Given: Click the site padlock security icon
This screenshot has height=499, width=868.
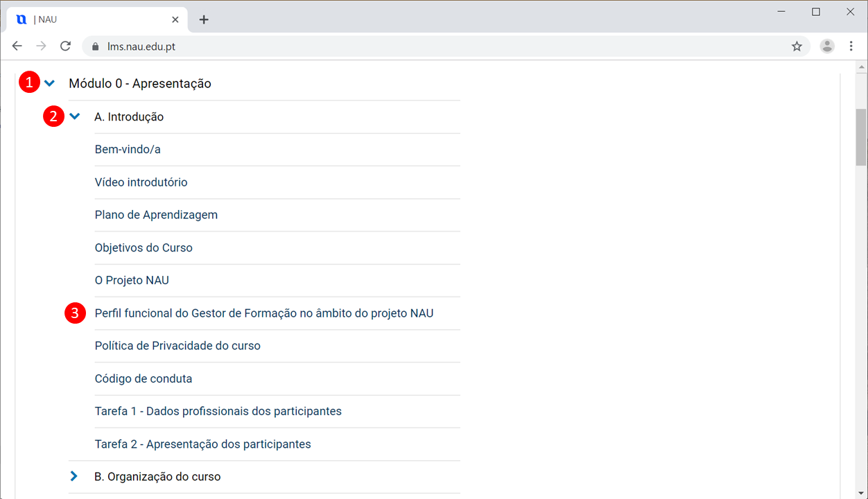Looking at the screenshot, I should 96,46.
